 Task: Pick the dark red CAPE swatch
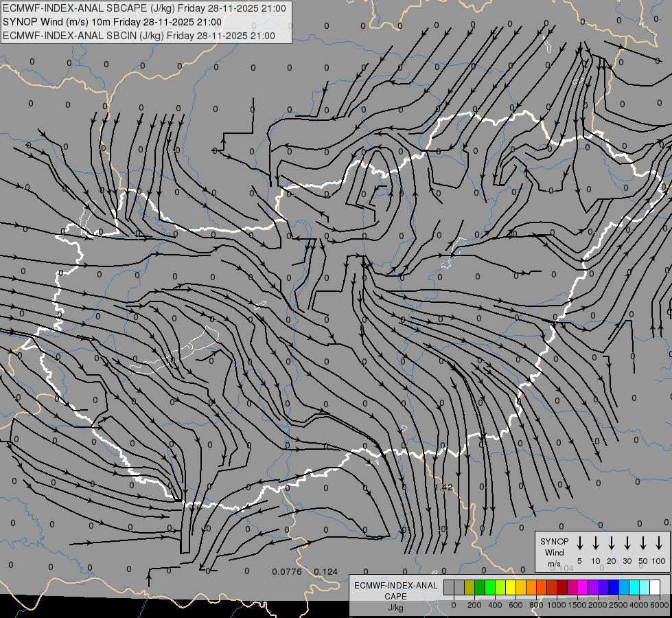point(562,587)
